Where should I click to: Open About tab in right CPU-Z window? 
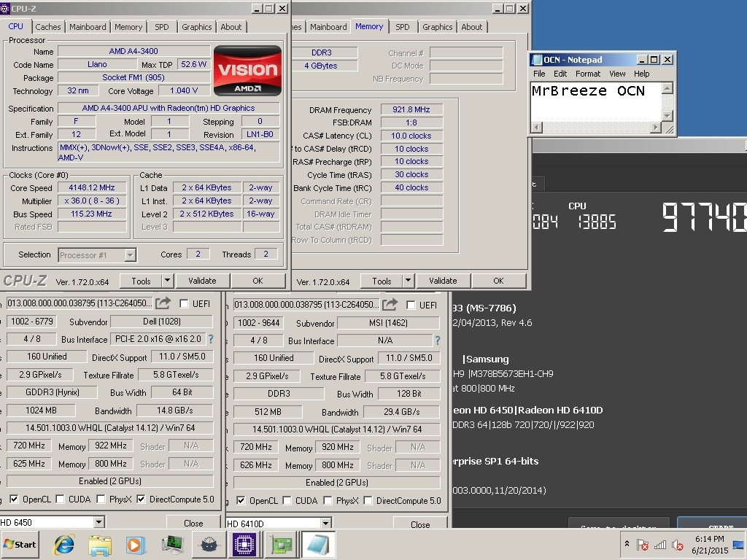(472, 27)
